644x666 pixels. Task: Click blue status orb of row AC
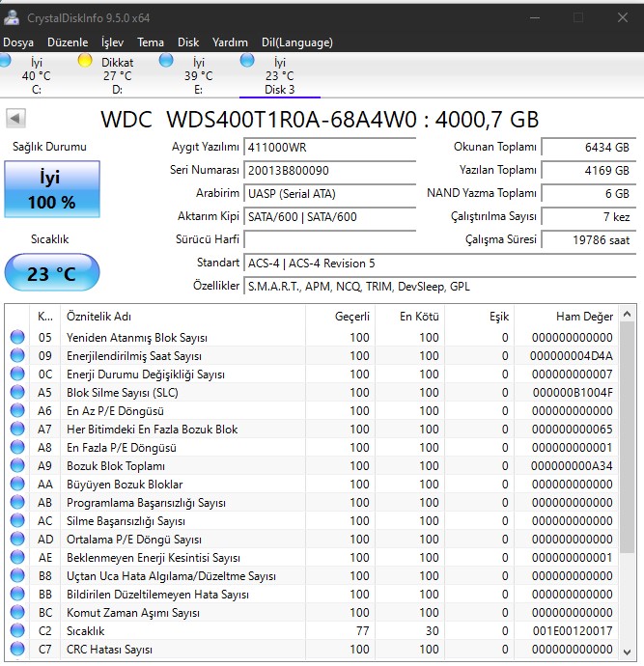[x=17, y=521]
